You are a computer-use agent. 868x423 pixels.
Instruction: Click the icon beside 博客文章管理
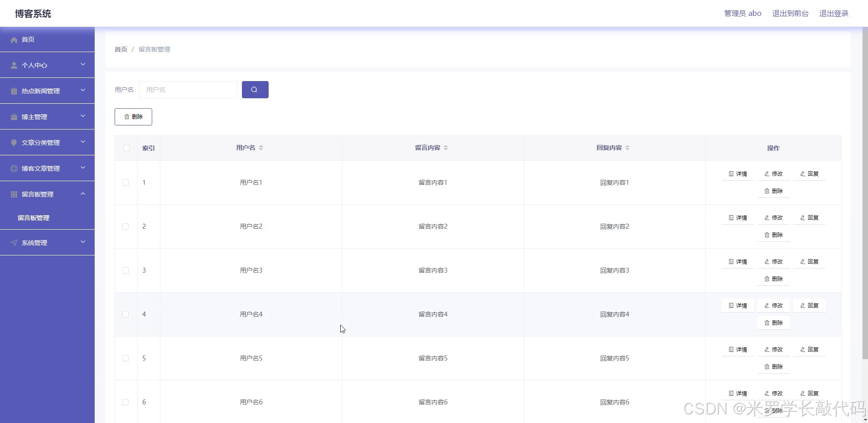click(x=14, y=168)
